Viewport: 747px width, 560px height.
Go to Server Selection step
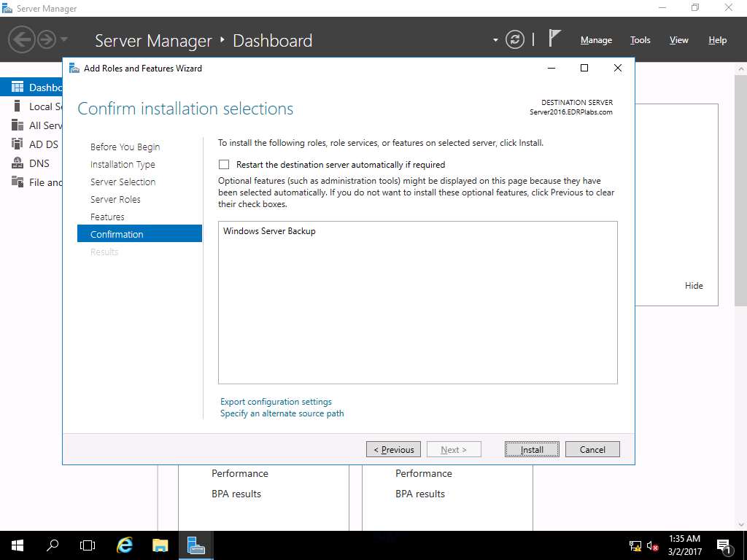[x=123, y=182]
